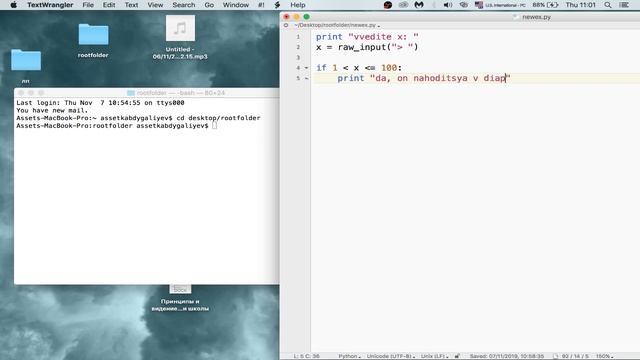Click the 'cd desktop/rootfolder' Terminal line
640x360 pixels.
click(x=138, y=118)
